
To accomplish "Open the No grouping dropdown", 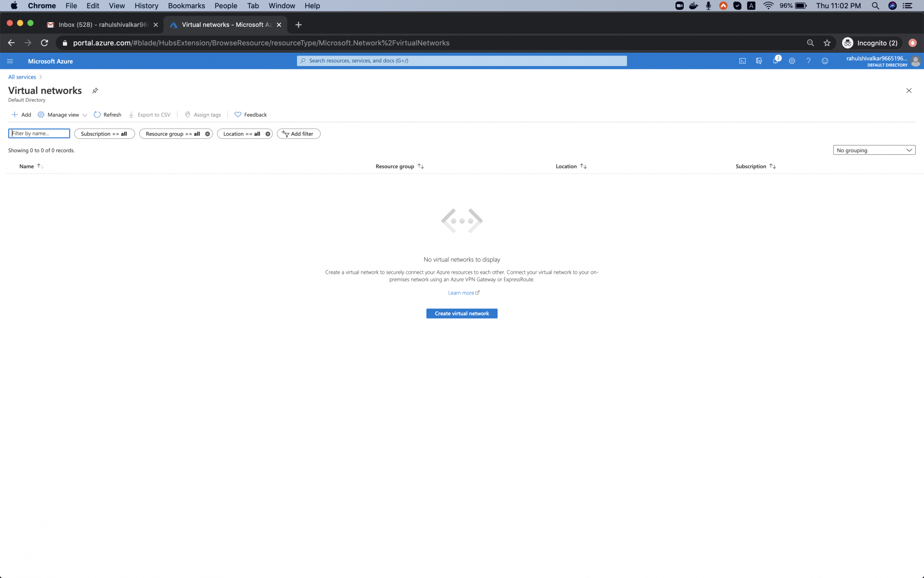I will (x=874, y=150).
